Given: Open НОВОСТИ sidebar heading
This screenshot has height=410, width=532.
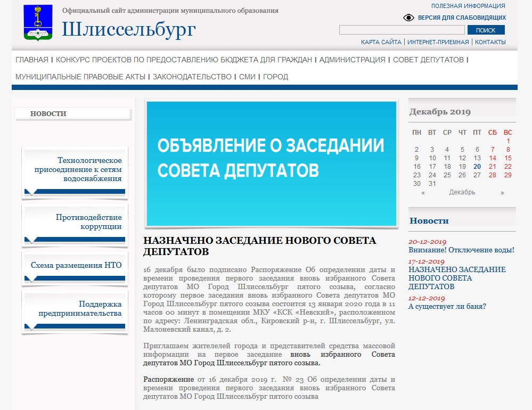Looking at the screenshot, I should coord(73,113).
